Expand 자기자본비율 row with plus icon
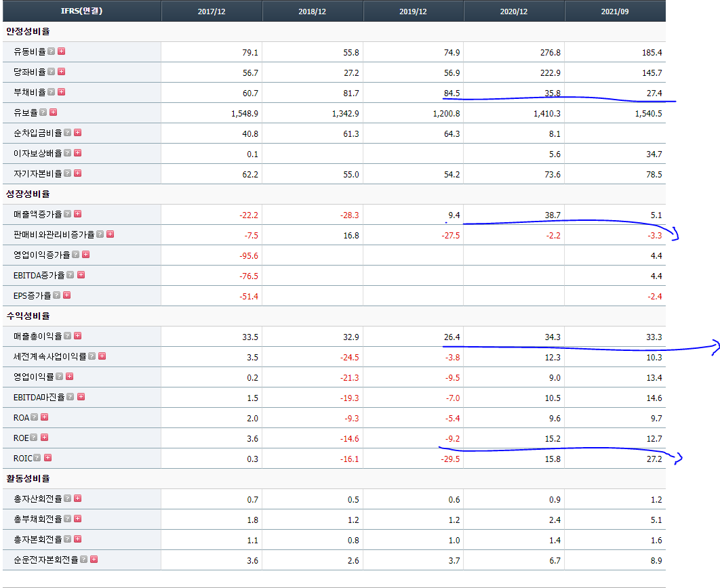The width and height of the screenshot is (720, 588). tap(77, 173)
